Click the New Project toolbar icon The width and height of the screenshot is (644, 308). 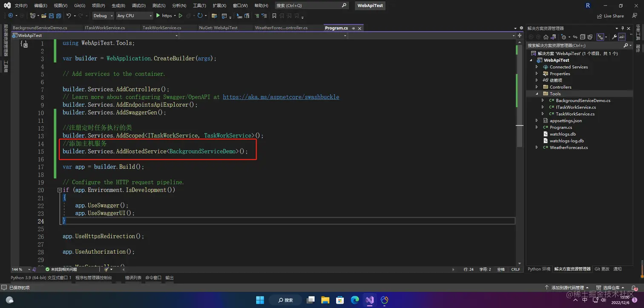(32, 16)
